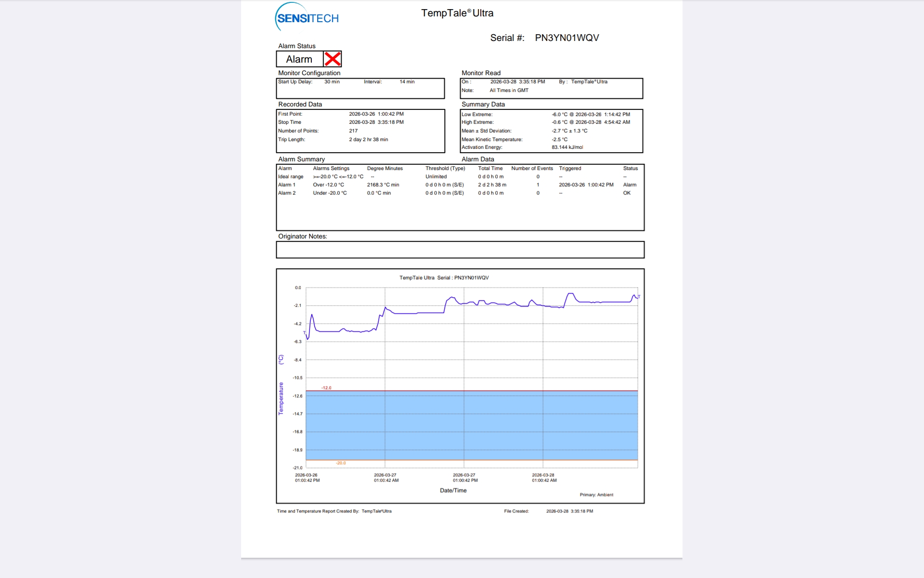This screenshot has width=924, height=578.
Task: Click the Alarm 2 row label
Action: pyautogui.click(x=287, y=193)
